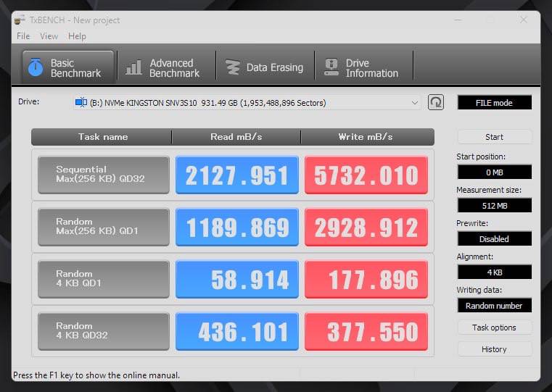Switch to the Advanced Benchmark tab

[x=166, y=67]
